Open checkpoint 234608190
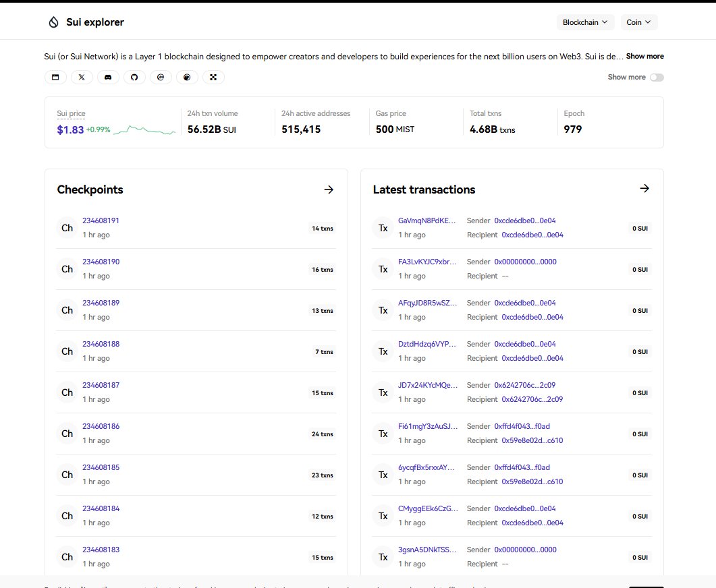Image resolution: width=716 pixels, height=588 pixels. click(x=101, y=262)
